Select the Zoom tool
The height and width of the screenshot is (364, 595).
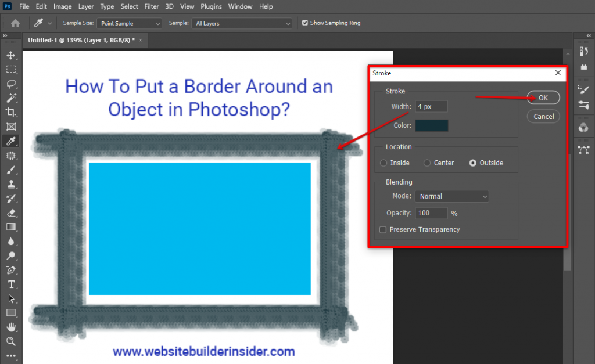[x=12, y=341]
